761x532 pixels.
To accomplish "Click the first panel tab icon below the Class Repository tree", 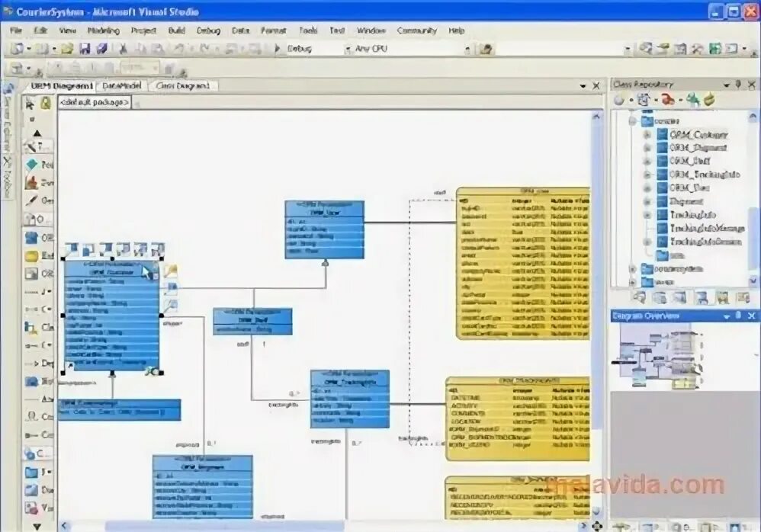I will pos(639,297).
